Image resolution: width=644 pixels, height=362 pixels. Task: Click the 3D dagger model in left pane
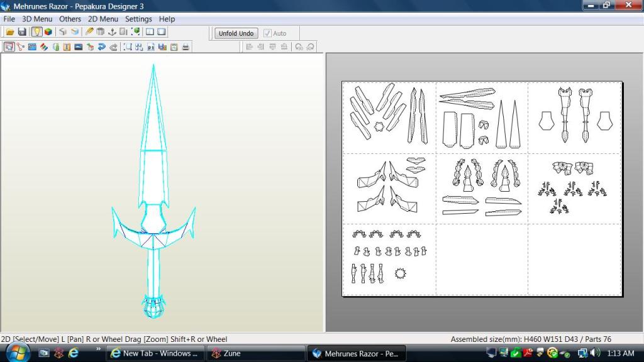coord(153,191)
